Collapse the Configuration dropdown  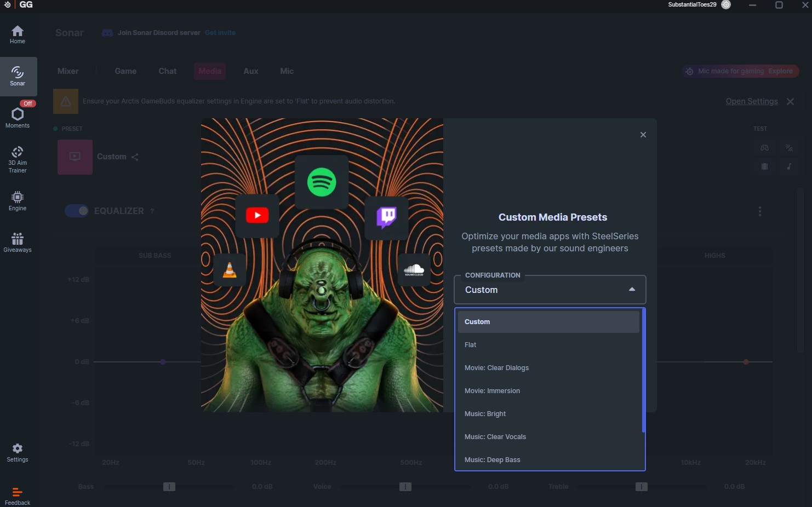[x=550, y=290]
